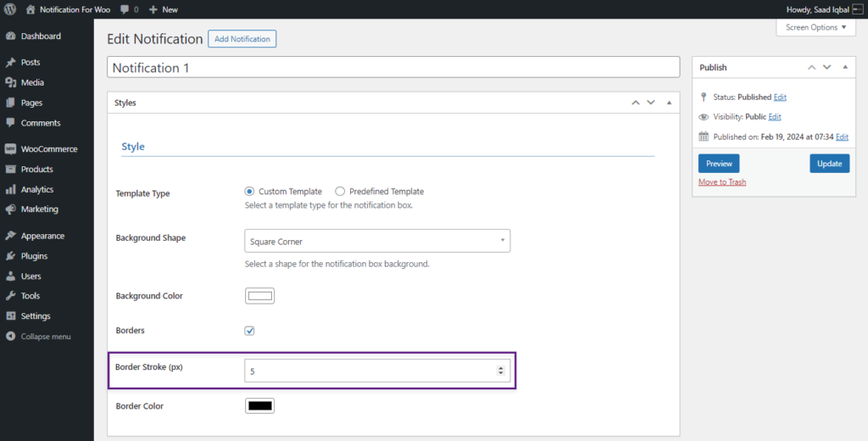Click the Posts pushpin icon

click(10, 63)
